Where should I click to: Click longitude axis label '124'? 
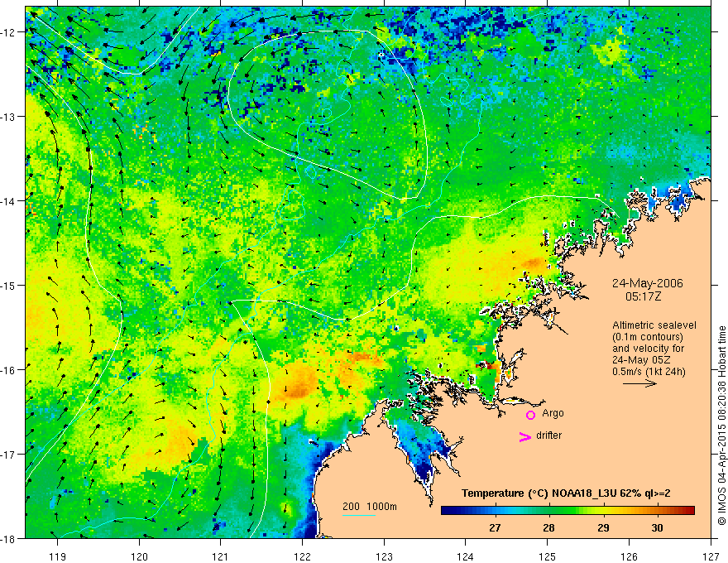[x=466, y=556]
